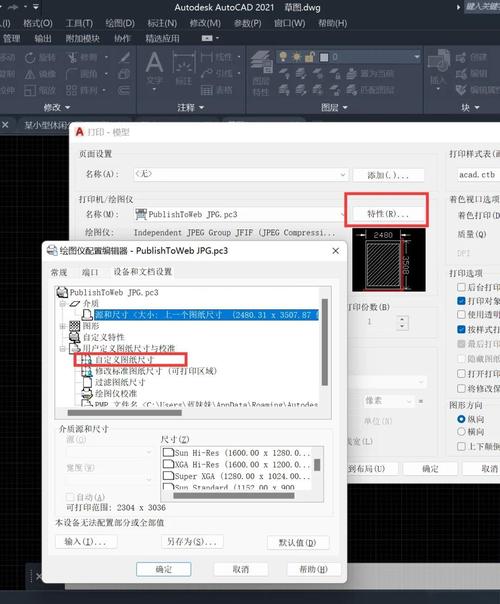Click Set Current (置为当前) layer icon
Screen dimensions: 500x604
pos(351,74)
